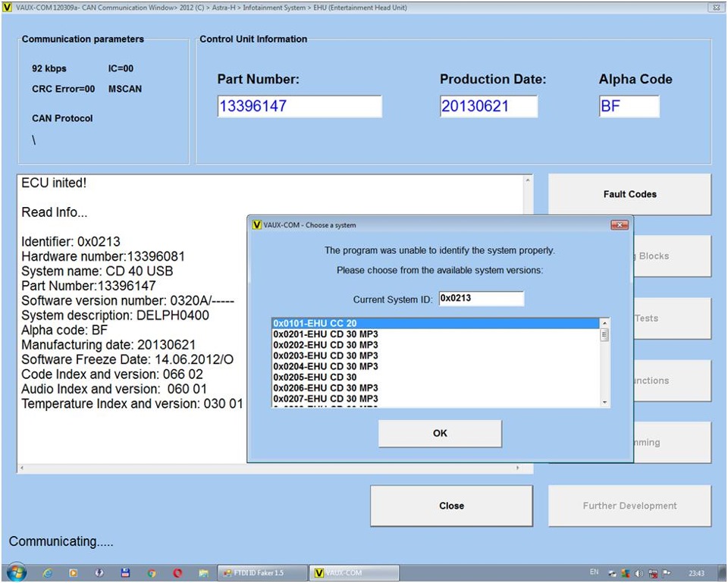Click 'ECU inited!' log line

54,183
